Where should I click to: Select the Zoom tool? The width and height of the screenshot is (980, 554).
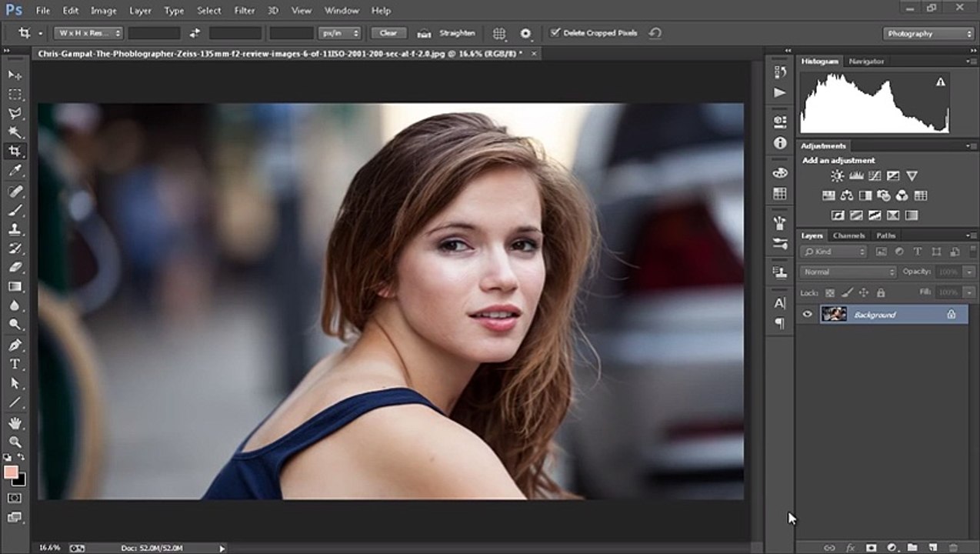click(15, 442)
